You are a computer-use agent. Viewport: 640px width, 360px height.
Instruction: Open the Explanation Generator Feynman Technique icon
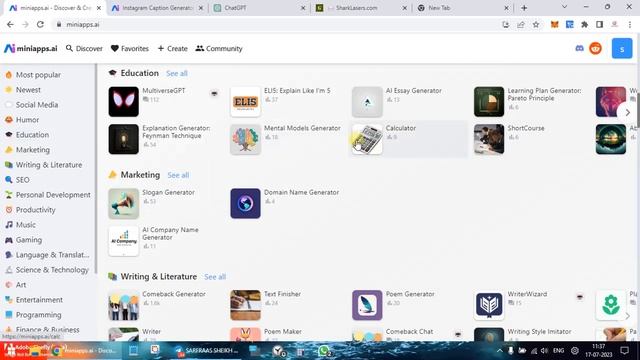click(123, 139)
